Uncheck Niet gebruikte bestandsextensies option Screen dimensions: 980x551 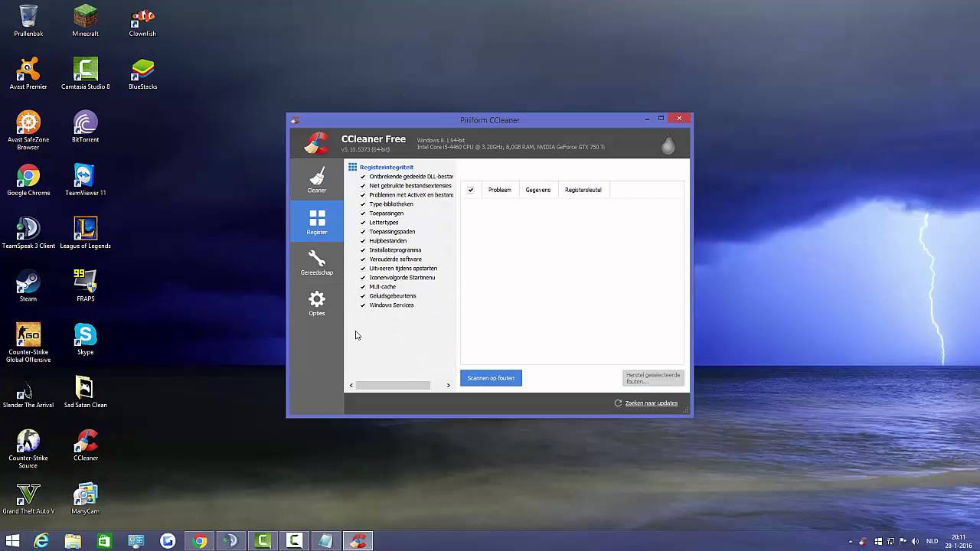coord(363,186)
